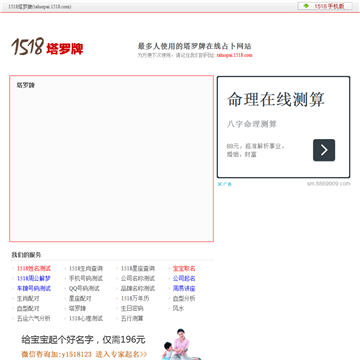Open the 血型配对 link
360x360 pixels.
(28, 308)
